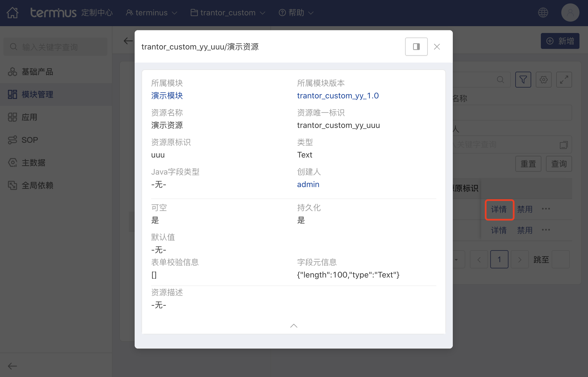The height and width of the screenshot is (377, 588).
Task: Go to the next page arrow
Action: (x=520, y=259)
